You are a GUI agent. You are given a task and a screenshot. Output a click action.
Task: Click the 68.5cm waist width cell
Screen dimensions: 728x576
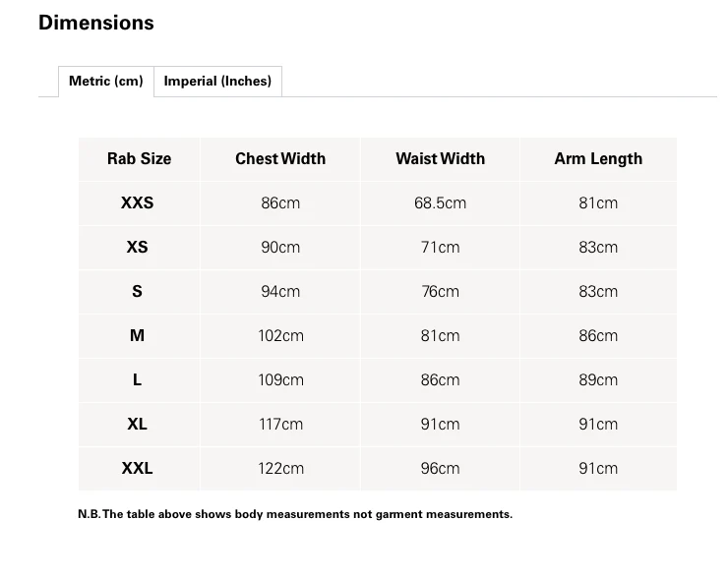click(440, 202)
